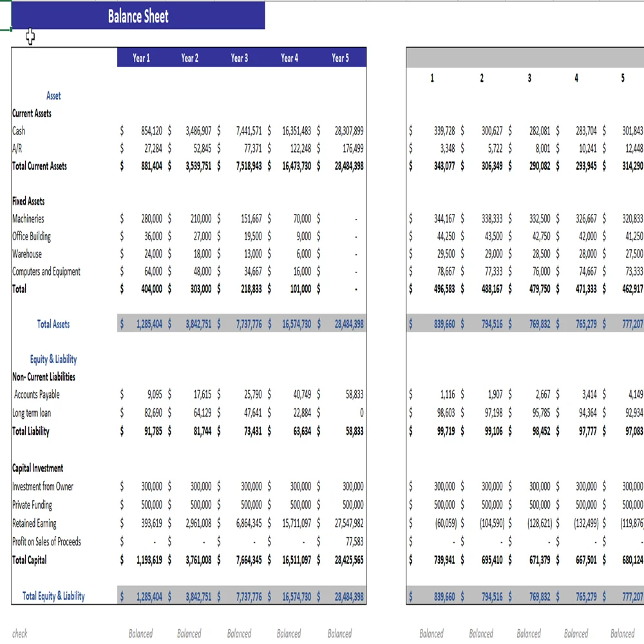644x644 pixels.
Task: Click the Balance Sheet title banner
Action: [138, 16]
